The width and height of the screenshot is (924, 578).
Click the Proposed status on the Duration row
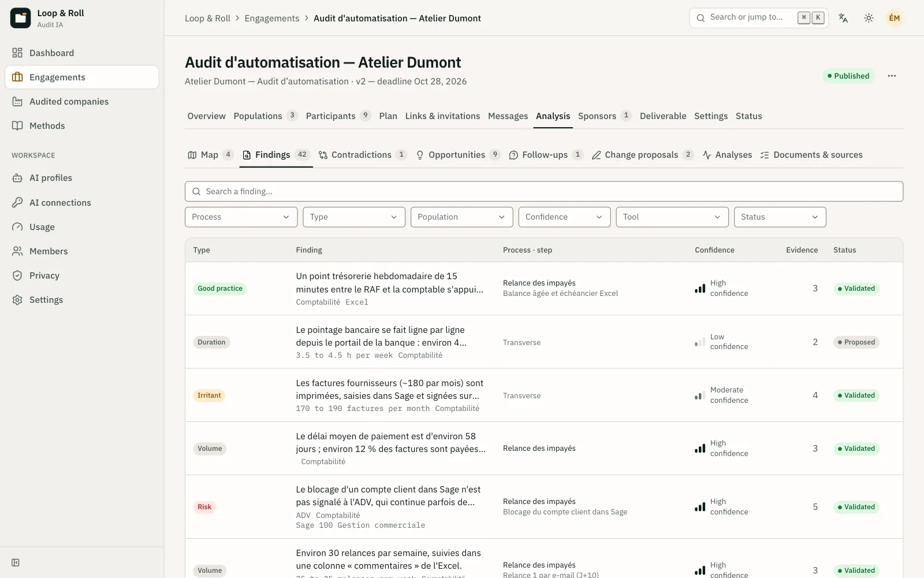pyautogui.click(x=856, y=342)
